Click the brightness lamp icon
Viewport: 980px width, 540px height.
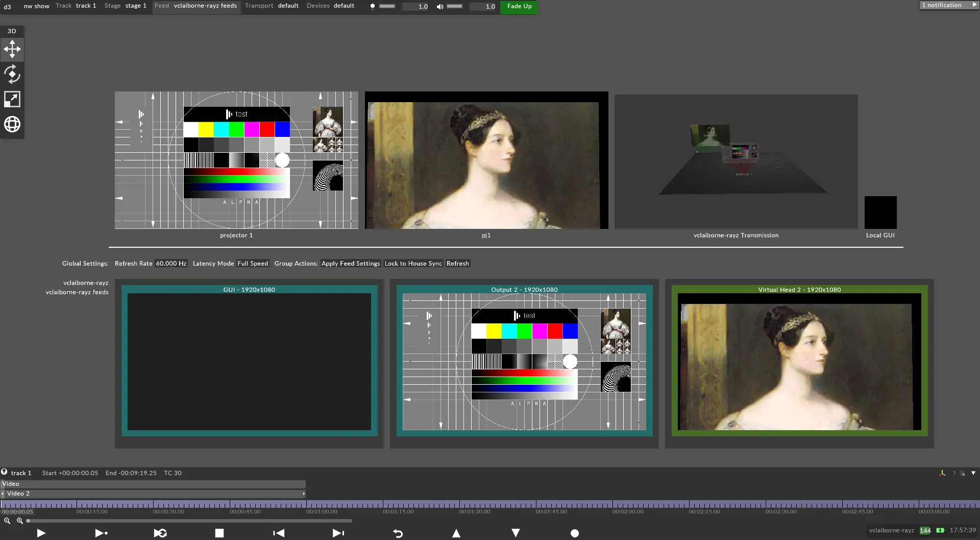point(372,7)
